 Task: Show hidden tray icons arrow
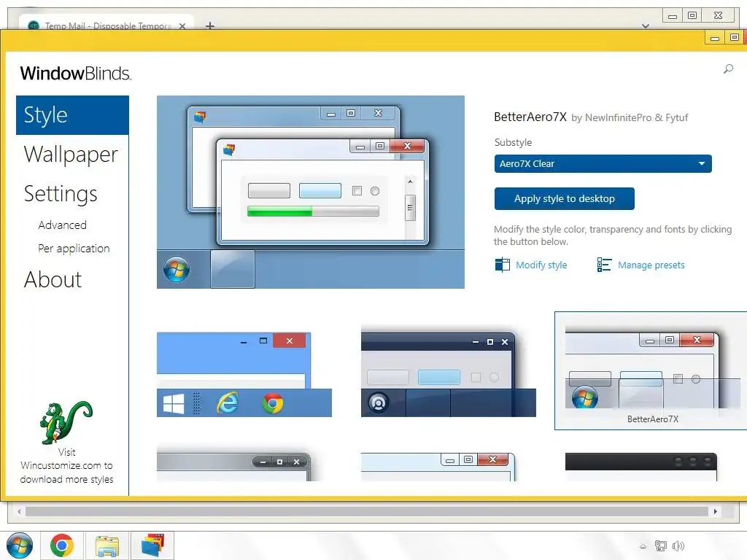point(643,546)
